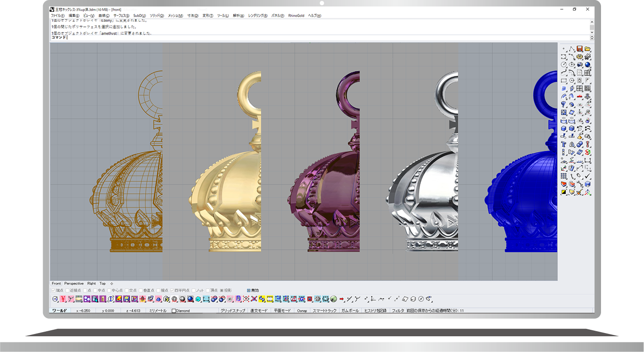Select the Circle drawing tool
The width and height of the screenshot is (644, 352).
(564, 65)
